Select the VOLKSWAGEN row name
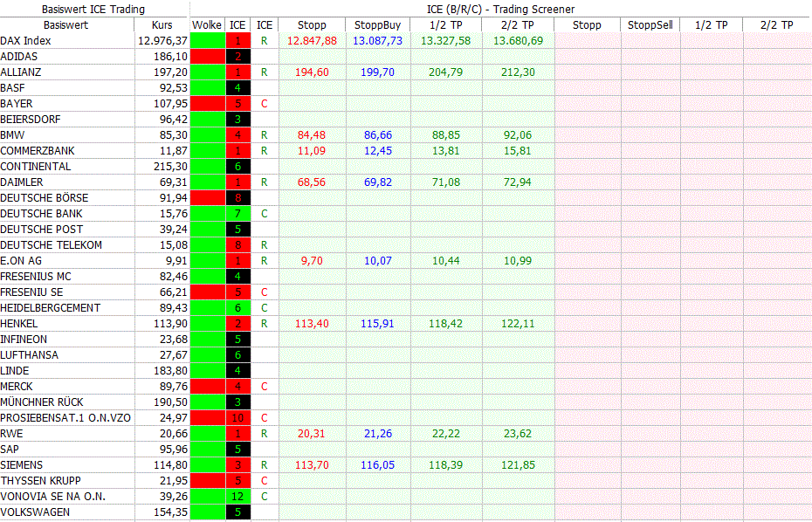Screen dimensions: 812x522 click(x=34, y=512)
